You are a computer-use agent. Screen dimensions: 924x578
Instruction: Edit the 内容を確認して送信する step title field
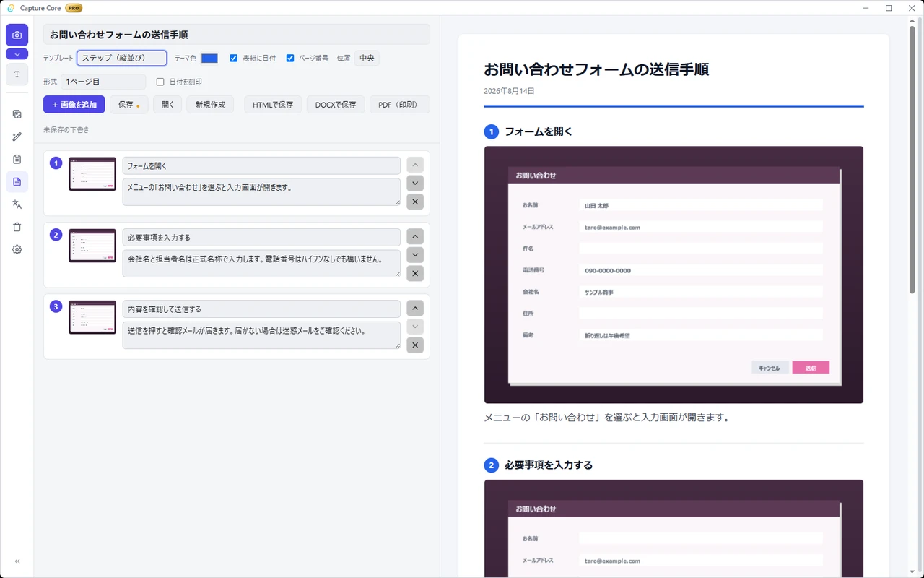(x=261, y=309)
